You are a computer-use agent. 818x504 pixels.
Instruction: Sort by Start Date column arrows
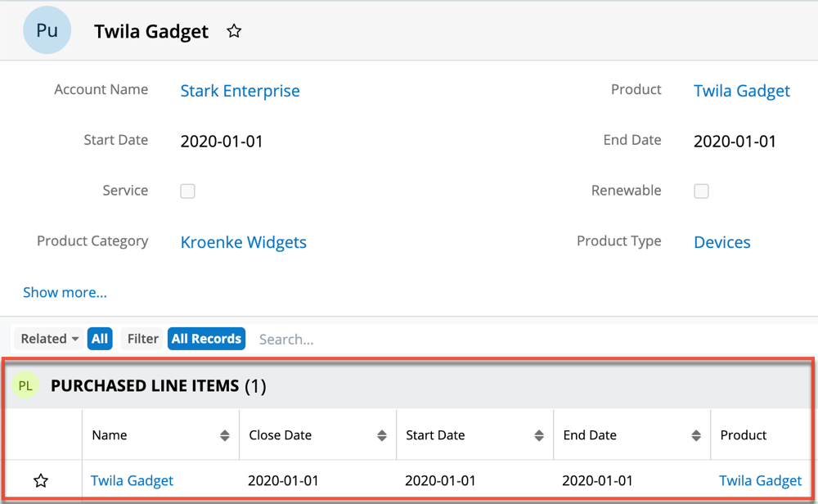coord(539,436)
